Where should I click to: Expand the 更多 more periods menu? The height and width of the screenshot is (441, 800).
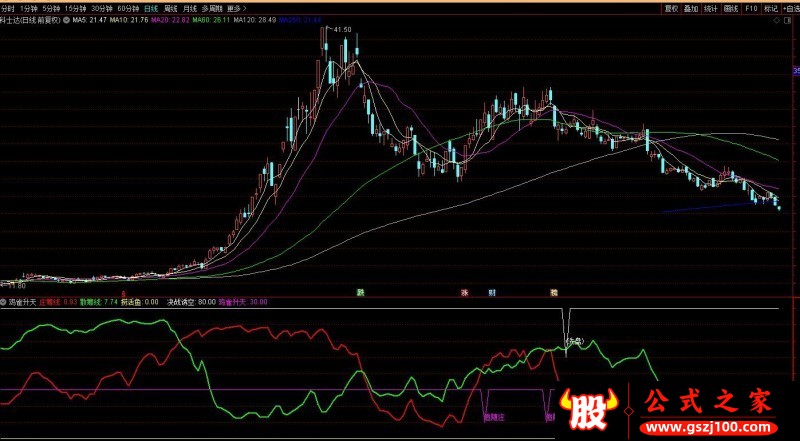pos(236,9)
